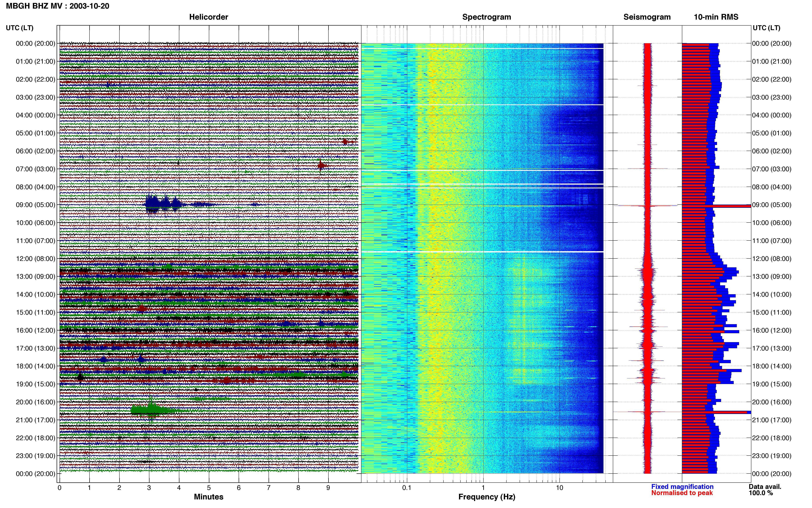812x508 pixels.
Task: Click the right '01:00 (21:00)' time label
Action: [x=772, y=61]
